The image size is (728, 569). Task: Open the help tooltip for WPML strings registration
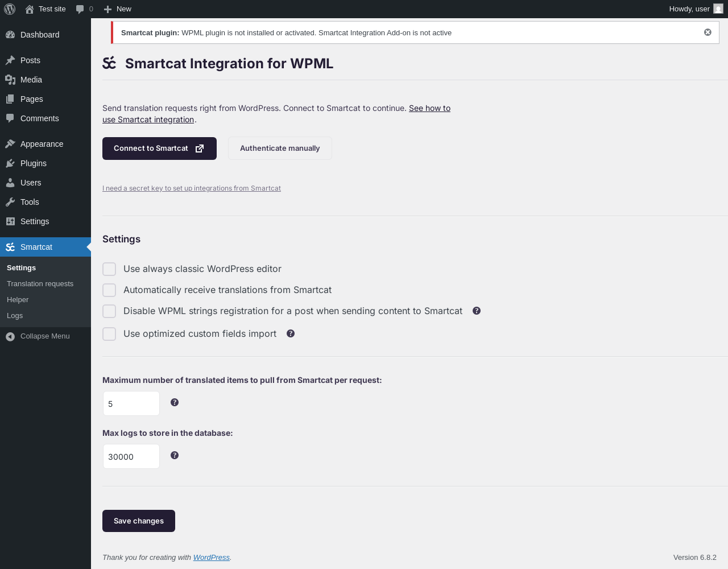tap(477, 311)
